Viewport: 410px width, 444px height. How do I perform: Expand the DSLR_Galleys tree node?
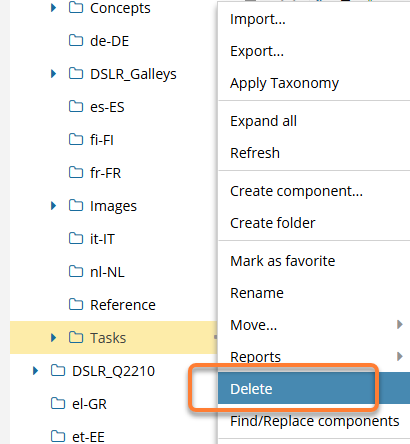point(53,74)
